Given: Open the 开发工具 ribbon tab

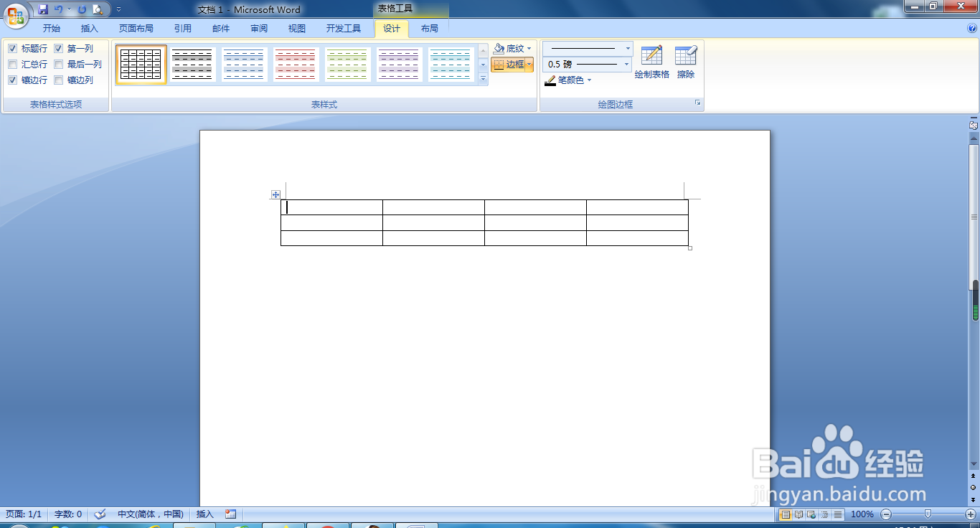Looking at the screenshot, I should 344,29.
